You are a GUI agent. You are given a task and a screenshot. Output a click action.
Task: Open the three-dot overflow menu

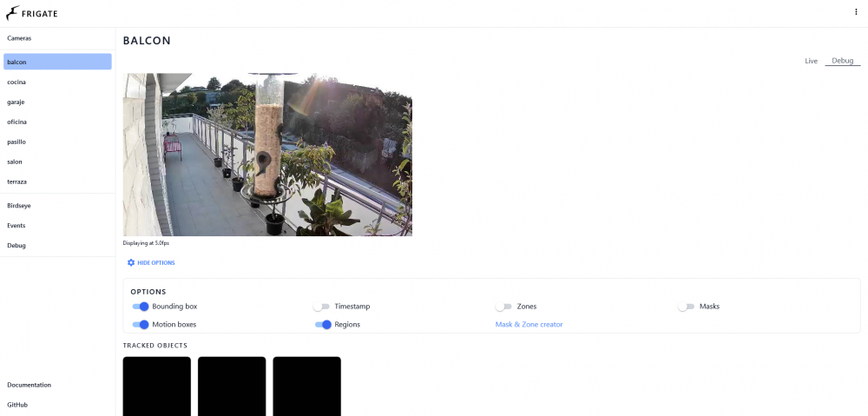click(x=856, y=11)
